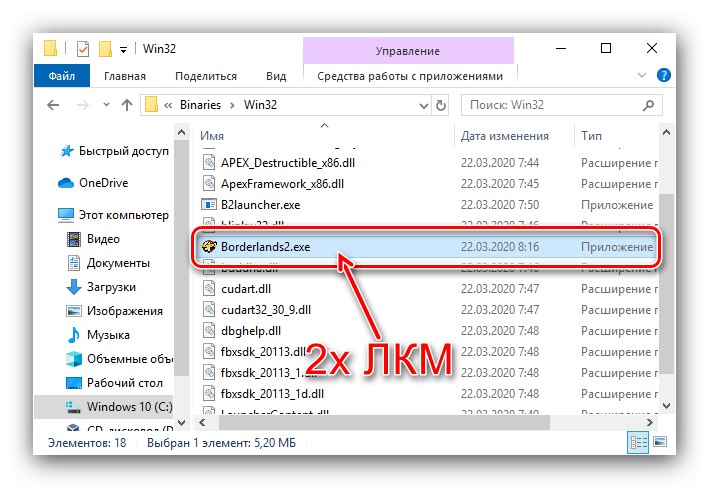Switch to the Поделиться ribbon tab

206,76
